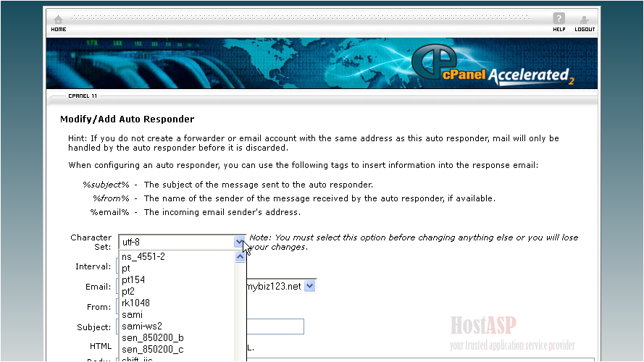Screen dimensions: 644x362
Task: Click the Logout icon
Action: [x=585, y=22]
